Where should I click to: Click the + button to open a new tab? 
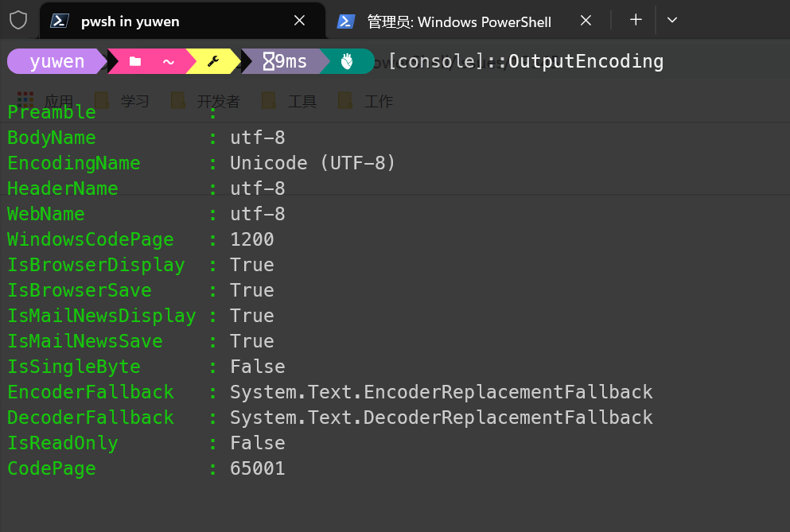(635, 21)
